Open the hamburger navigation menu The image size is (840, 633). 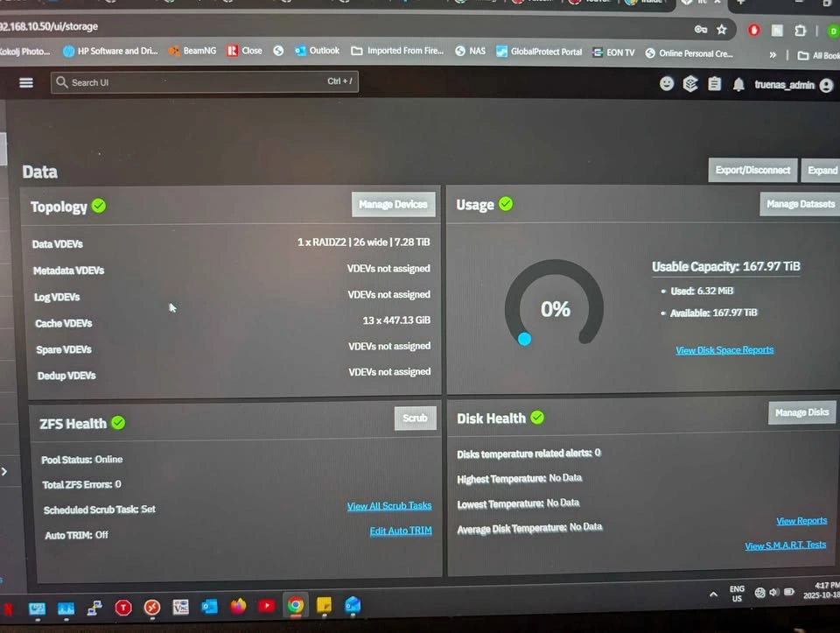[26, 82]
